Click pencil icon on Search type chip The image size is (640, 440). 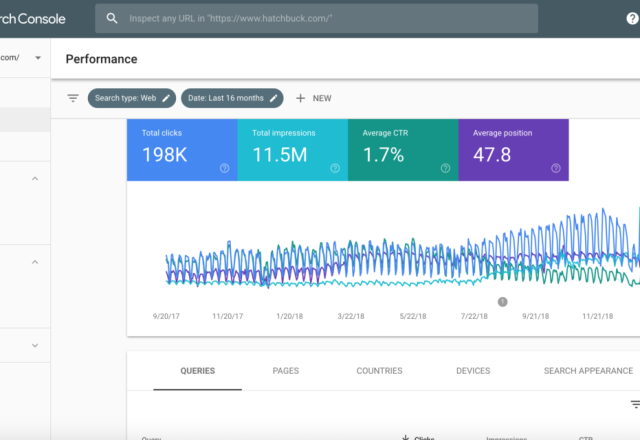click(166, 98)
